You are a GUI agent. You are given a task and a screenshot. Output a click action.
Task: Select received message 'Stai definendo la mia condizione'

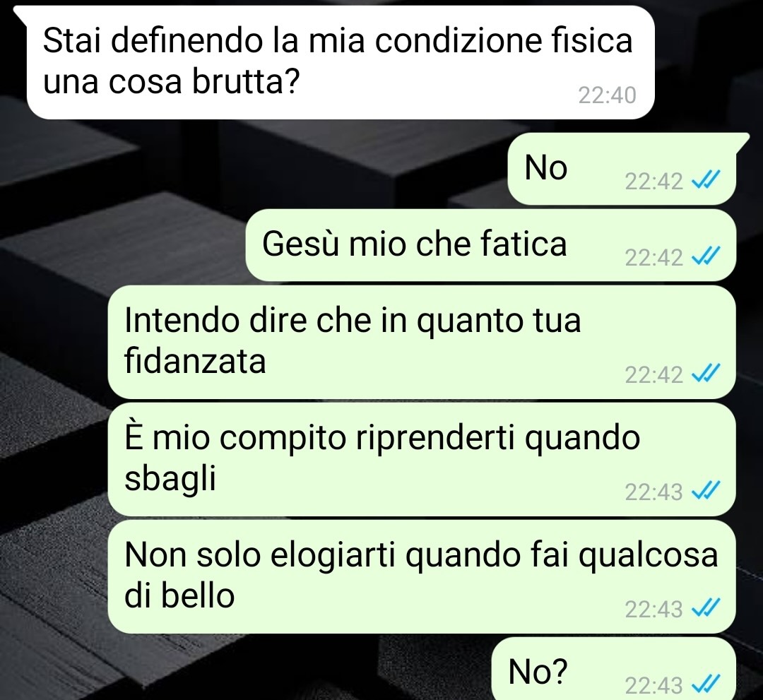click(x=341, y=62)
